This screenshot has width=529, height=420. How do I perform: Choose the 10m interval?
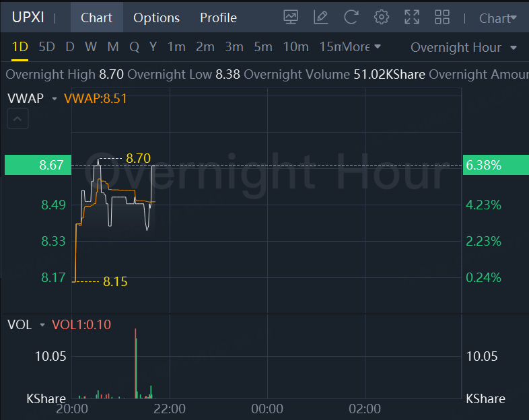tap(295, 47)
